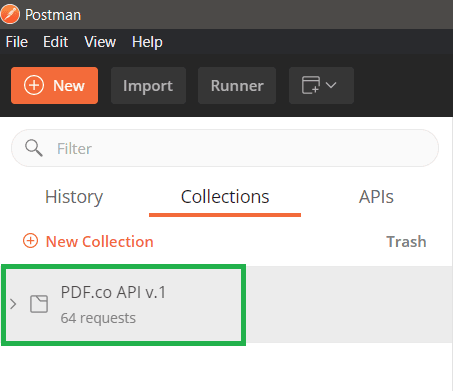Click the orange New button
This screenshot has width=453, height=391.
click(x=54, y=85)
